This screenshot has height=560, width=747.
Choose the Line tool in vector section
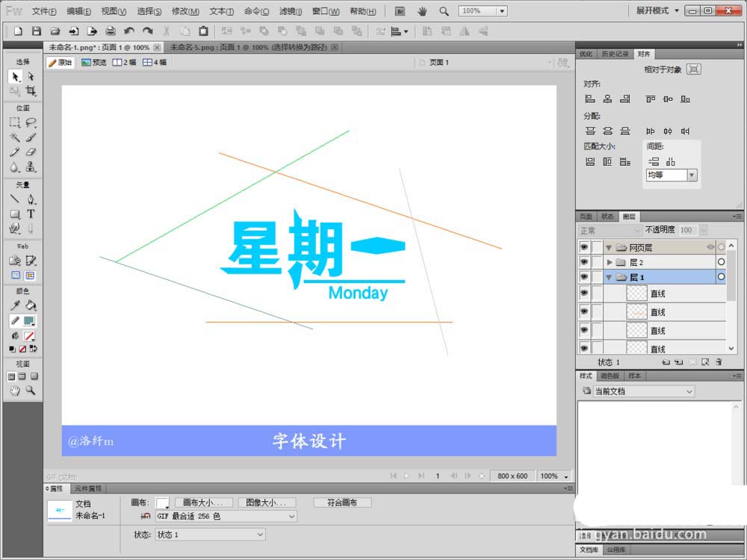coord(15,199)
